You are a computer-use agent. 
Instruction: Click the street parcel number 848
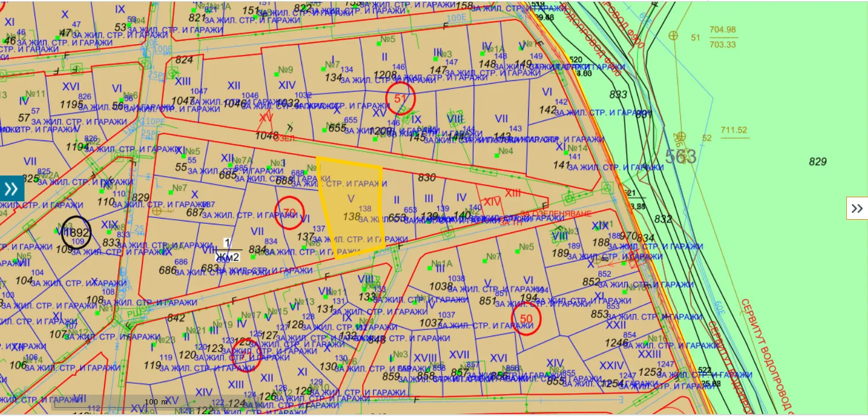click(376, 340)
